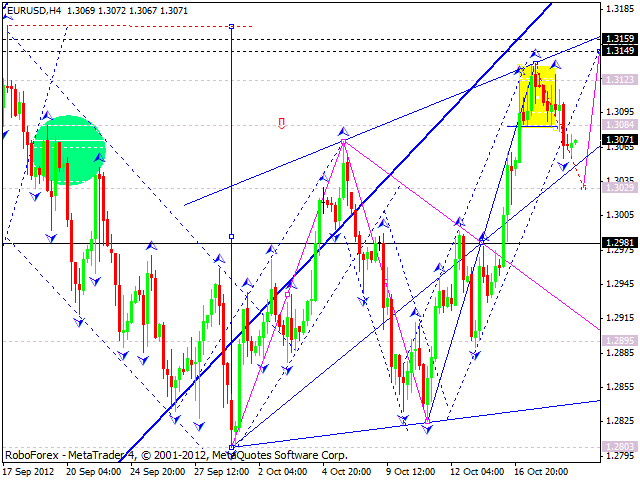Viewport: 640px width, 480px height.
Task: Click the 1.2895 level label on price axis
Action: 620,340
